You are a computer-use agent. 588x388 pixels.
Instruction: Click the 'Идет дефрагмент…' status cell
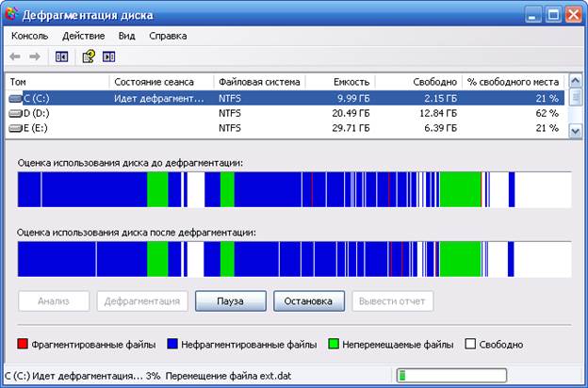pyautogui.click(x=159, y=99)
